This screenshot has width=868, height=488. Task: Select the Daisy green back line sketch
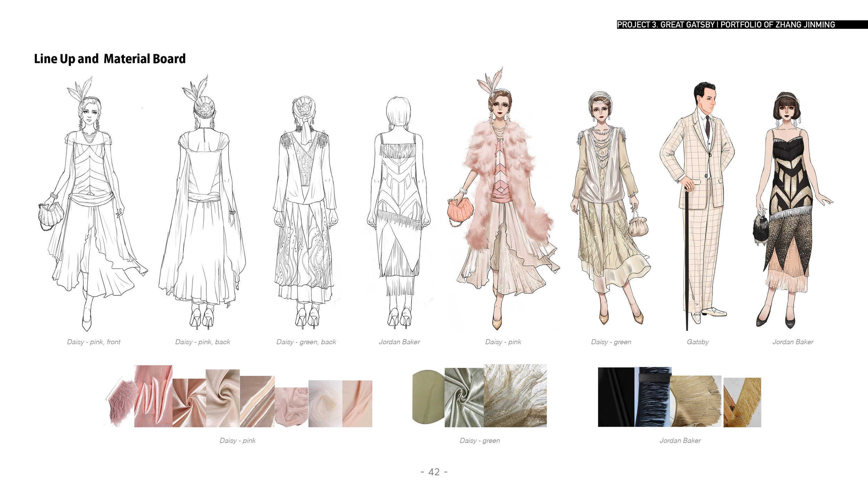(306, 212)
